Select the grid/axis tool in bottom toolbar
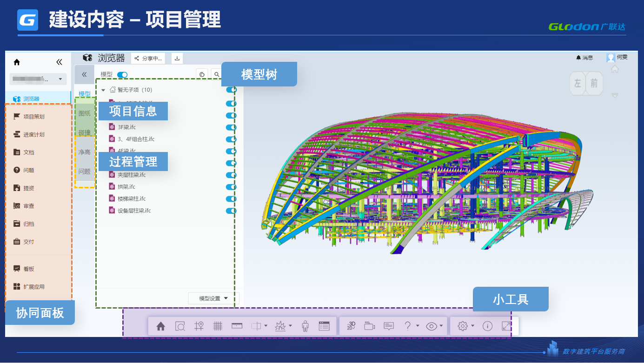 (x=218, y=326)
